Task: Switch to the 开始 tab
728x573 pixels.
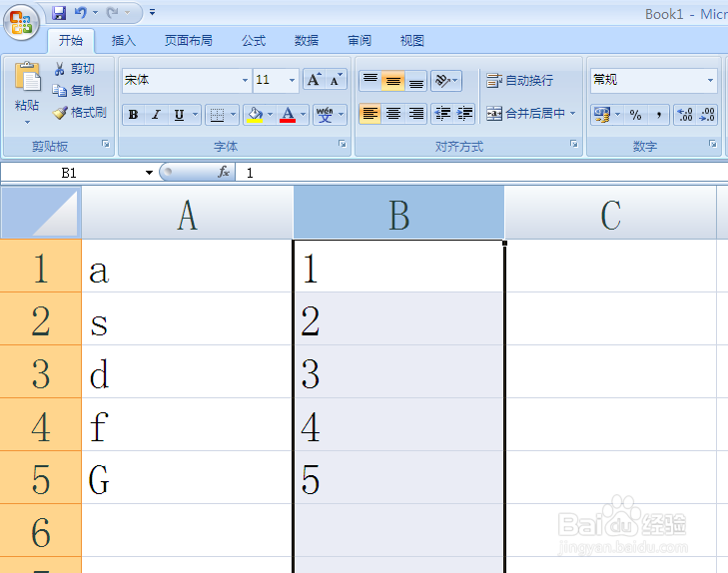Action: [71, 41]
